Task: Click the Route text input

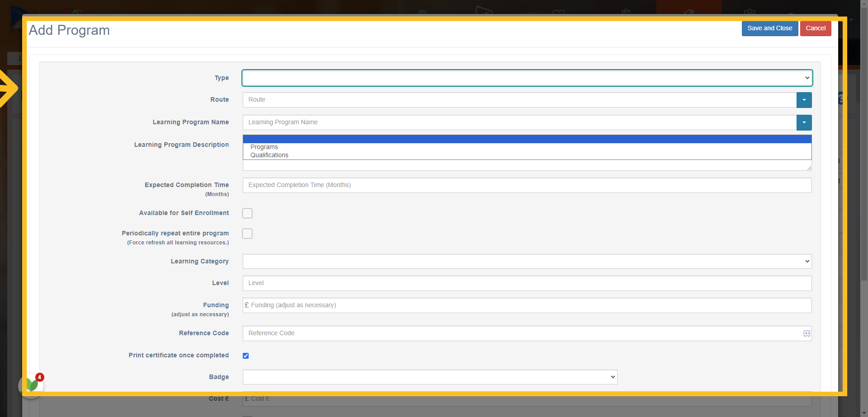Action: point(519,100)
